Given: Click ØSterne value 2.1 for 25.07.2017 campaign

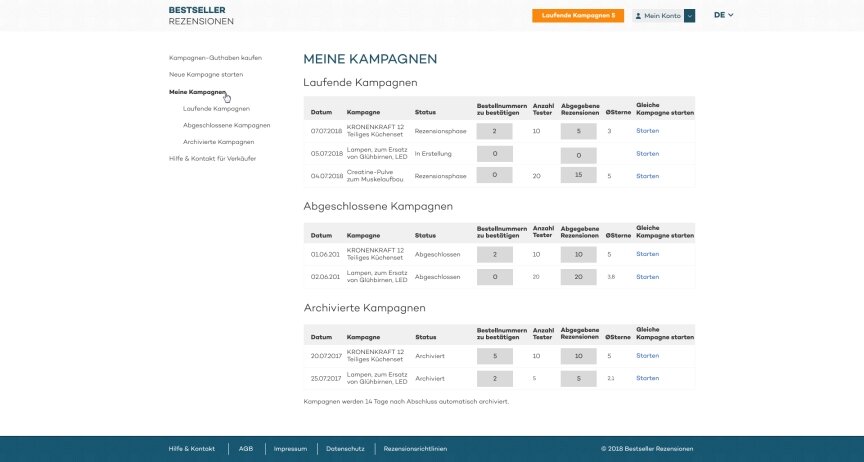Looking at the screenshot, I should coord(611,378).
